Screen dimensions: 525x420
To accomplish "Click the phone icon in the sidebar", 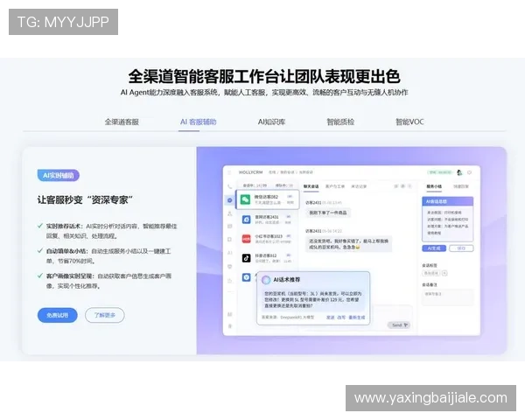I will 229,186.
